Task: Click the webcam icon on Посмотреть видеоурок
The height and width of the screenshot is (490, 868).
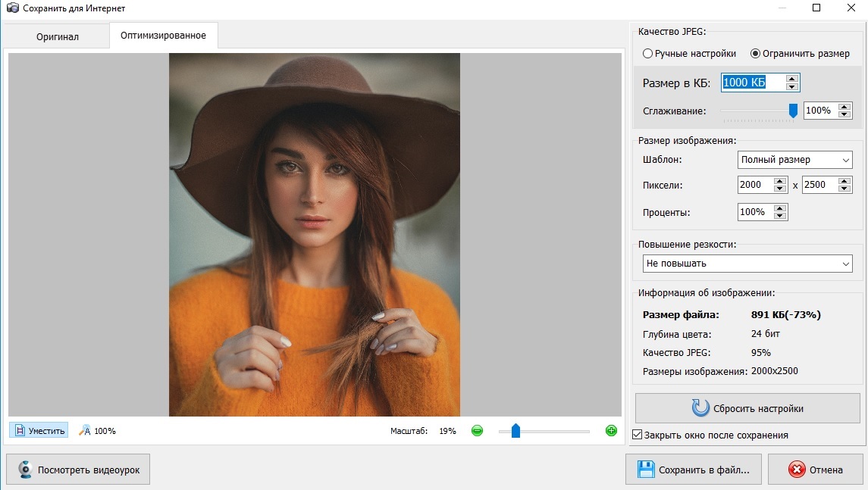Action: (25, 470)
